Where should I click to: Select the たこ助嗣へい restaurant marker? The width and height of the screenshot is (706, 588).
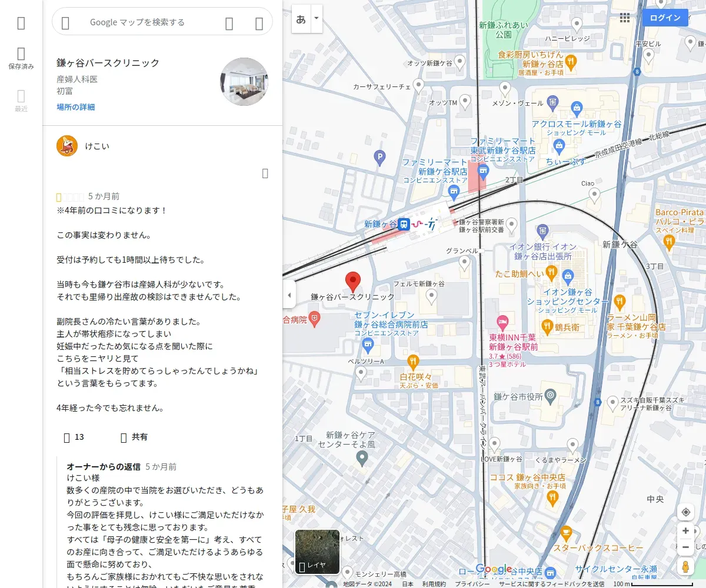551,272
